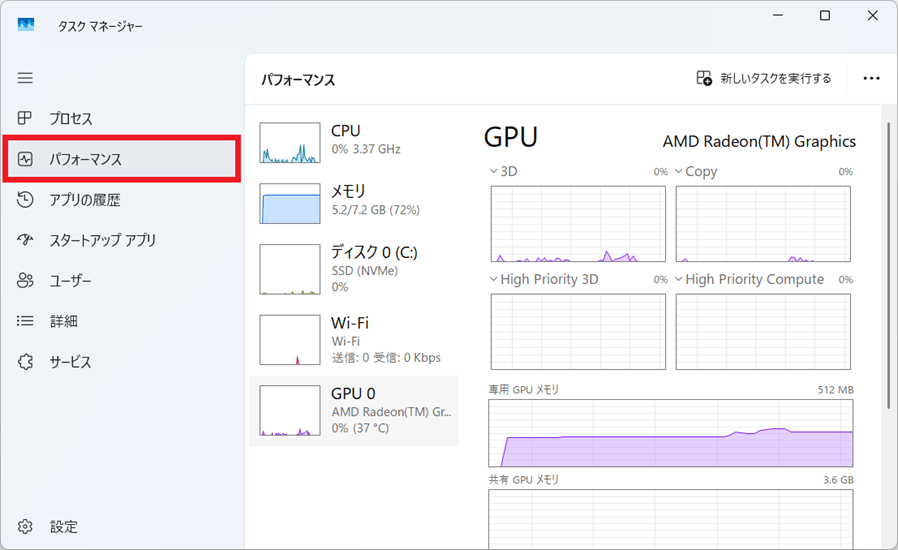
Task: Select the CPU performance item
Action: 353,140
